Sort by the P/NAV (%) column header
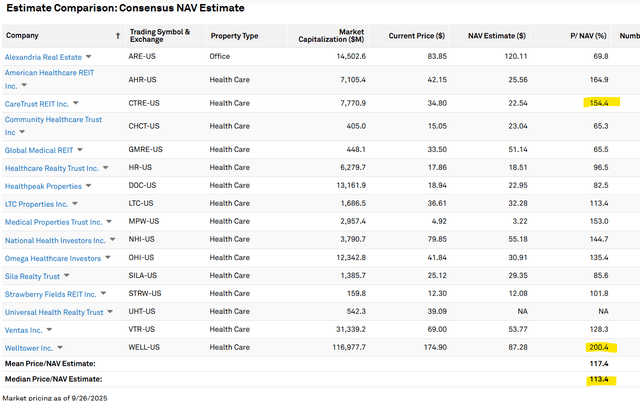The width and height of the screenshot is (640, 401). click(x=588, y=36)
